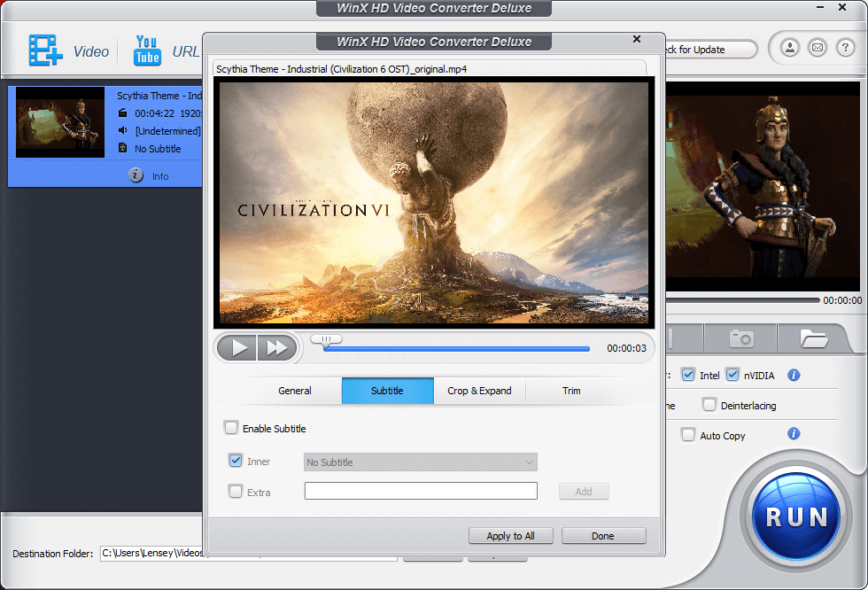Click the main window character preview image
868x590 pixels.
coord(763,187)
